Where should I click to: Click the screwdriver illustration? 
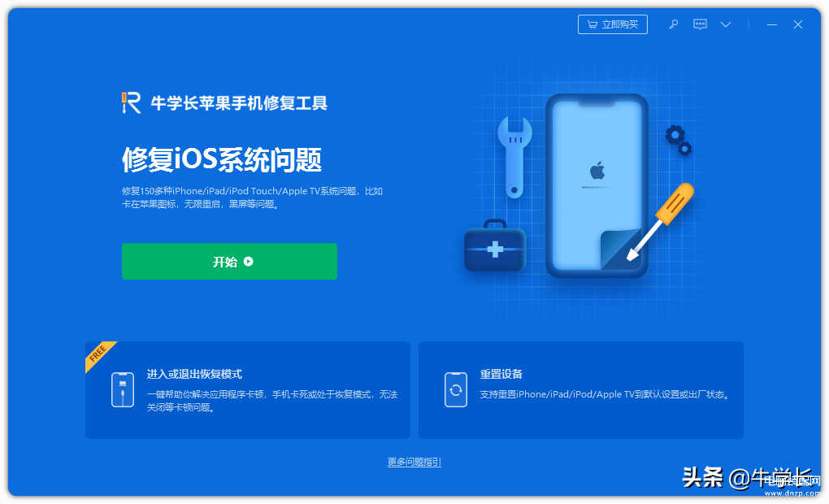661,221
